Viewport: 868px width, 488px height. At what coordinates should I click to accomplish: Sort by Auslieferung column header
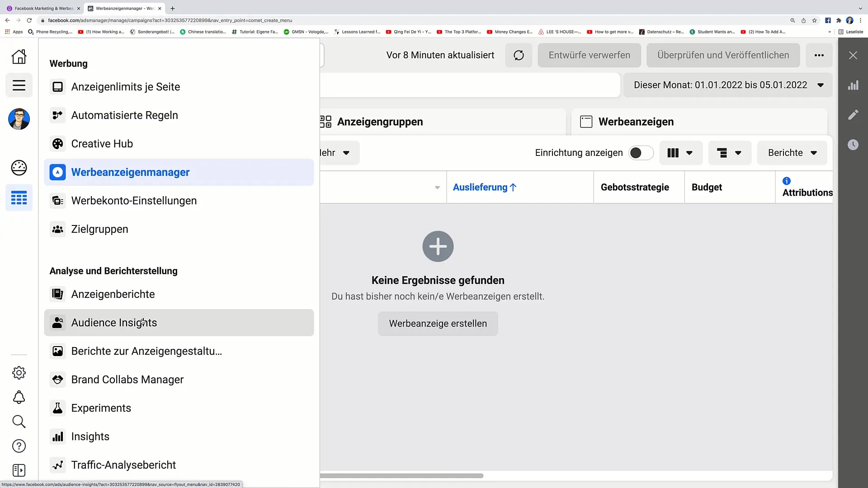[484, 187]
